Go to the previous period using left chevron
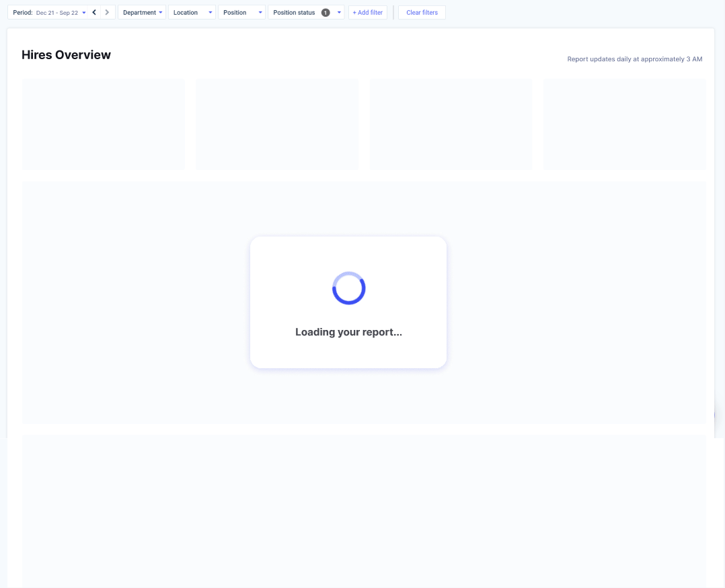The width and height of the screenshot is (725, 588). point(94,12)
